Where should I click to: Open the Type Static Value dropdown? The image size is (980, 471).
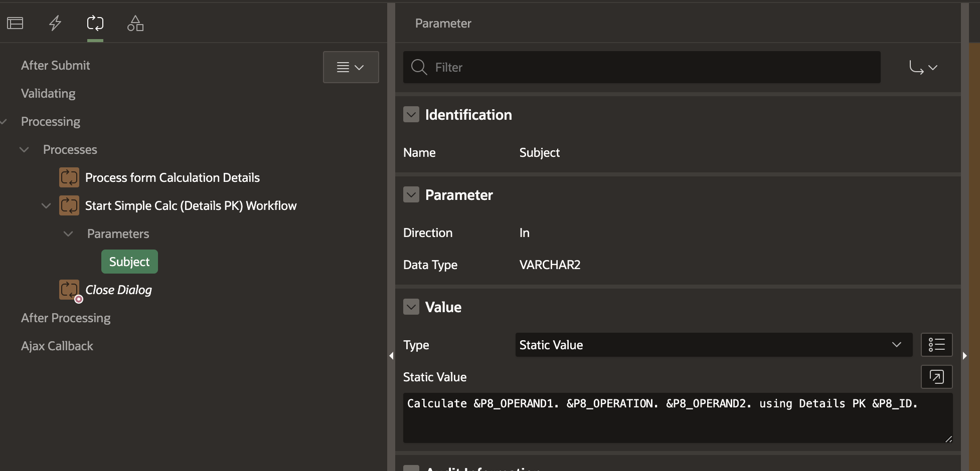[x=714, y=345]
